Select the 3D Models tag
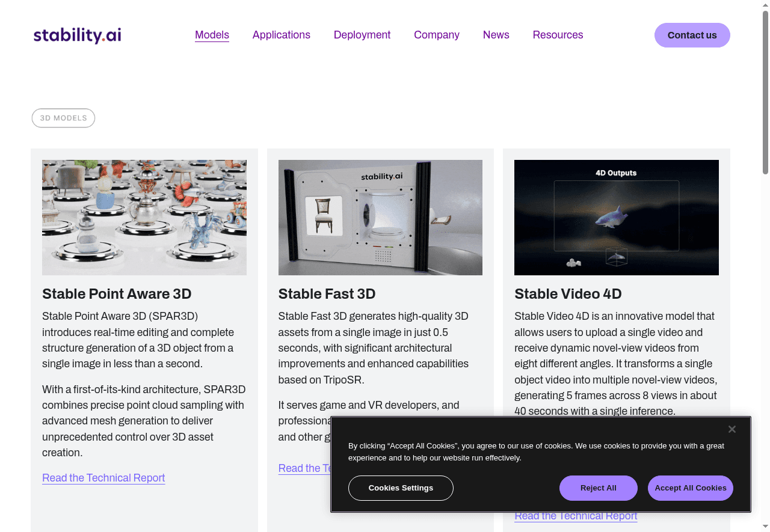This screenshot has height=532, width=770. click(63, 118)
